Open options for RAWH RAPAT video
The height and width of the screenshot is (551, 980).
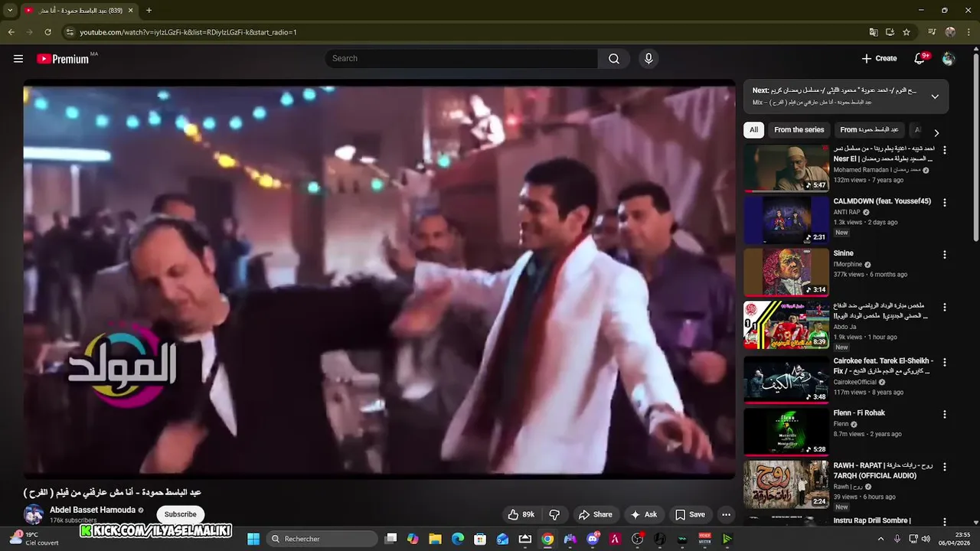tap(945, 467)
